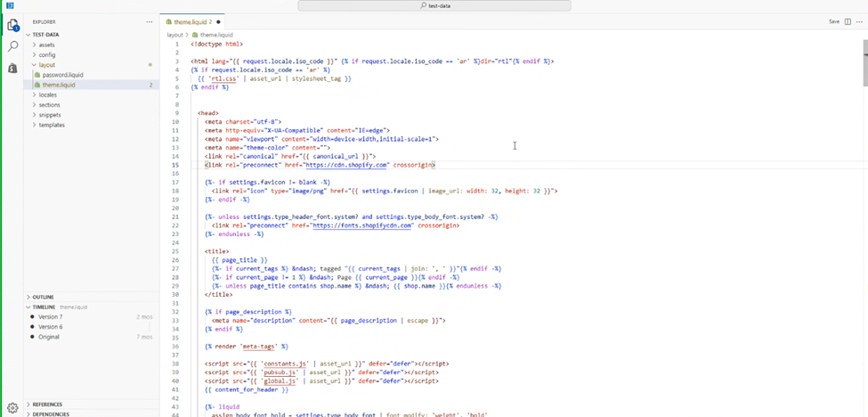Image resolution: width=868 pixels, height=417 pixels.
Task: Click the EXPLORER panel title
Action: pos(44,22)
